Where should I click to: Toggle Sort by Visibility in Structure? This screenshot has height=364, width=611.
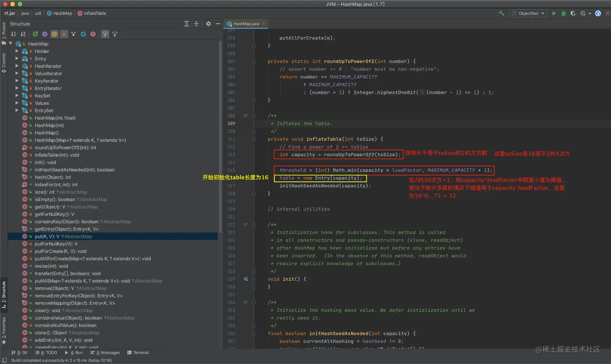[14, 34]
